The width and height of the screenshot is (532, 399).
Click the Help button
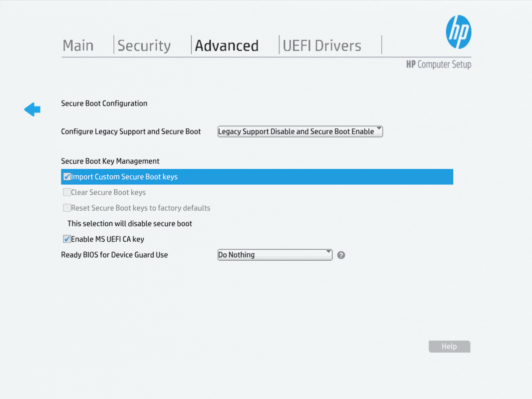pyautogui.click(x=449, y=347)
